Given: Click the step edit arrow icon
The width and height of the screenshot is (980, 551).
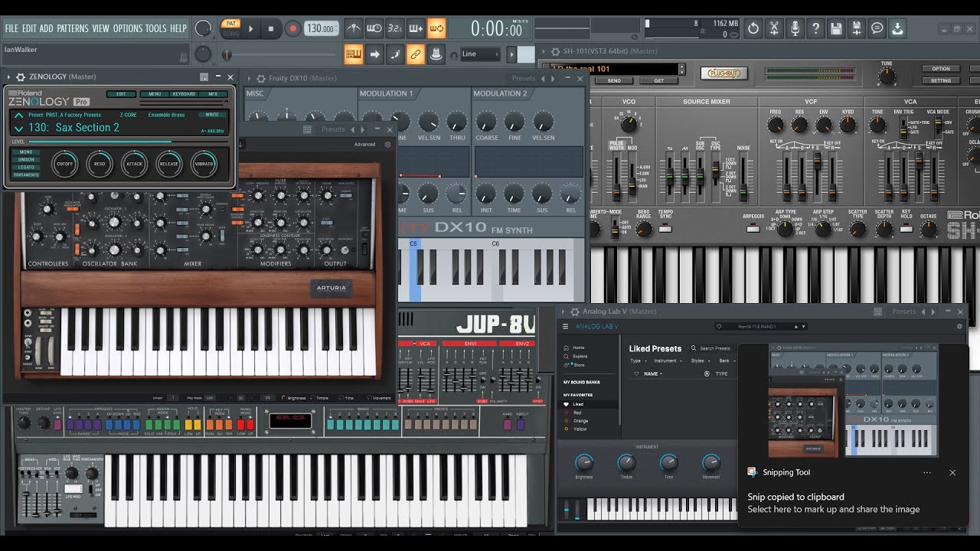Looking at the screenshot, I should (374, 54).
